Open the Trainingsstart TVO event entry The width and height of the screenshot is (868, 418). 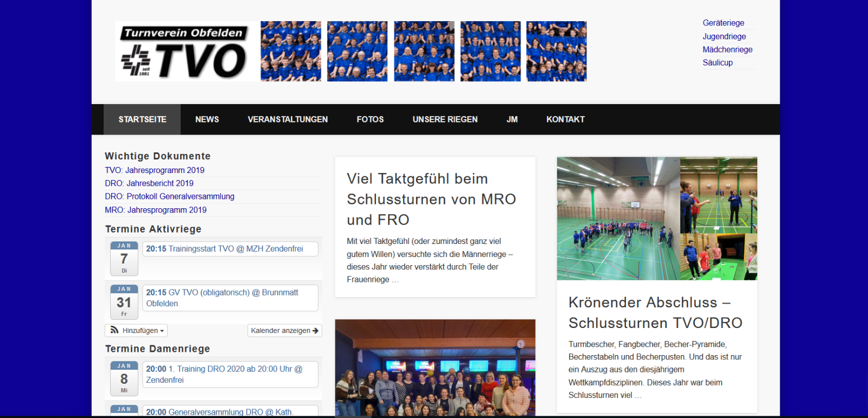pyautogui.click(x=225, y=249)
